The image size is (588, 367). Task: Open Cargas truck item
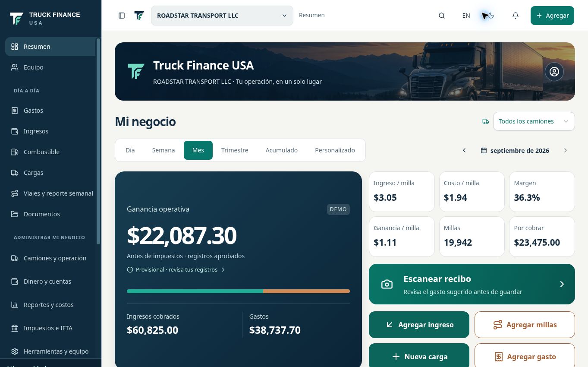point(50,173)
